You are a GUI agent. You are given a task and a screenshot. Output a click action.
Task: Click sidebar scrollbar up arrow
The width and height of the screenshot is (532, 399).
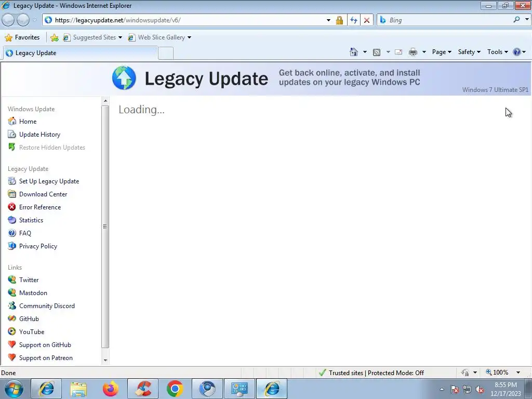click(105, 101)
